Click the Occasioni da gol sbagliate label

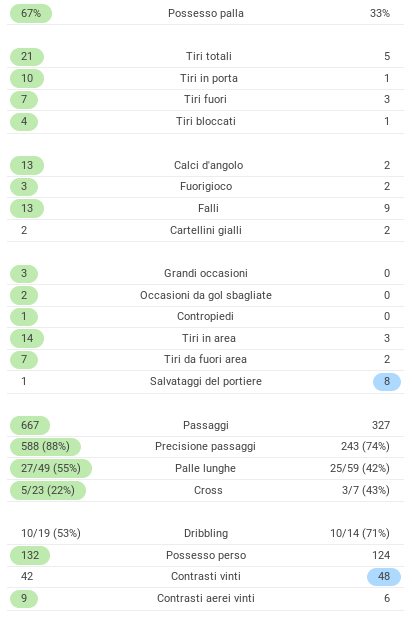(206, 295)
